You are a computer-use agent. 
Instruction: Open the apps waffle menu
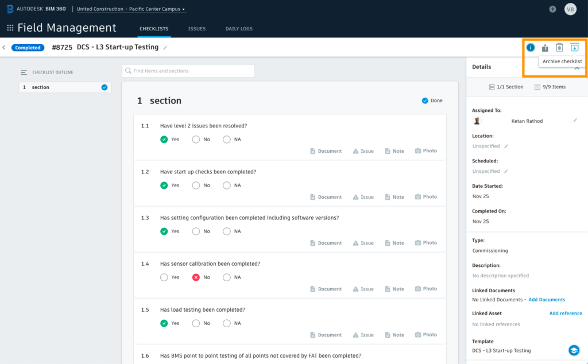click(10, 28)
